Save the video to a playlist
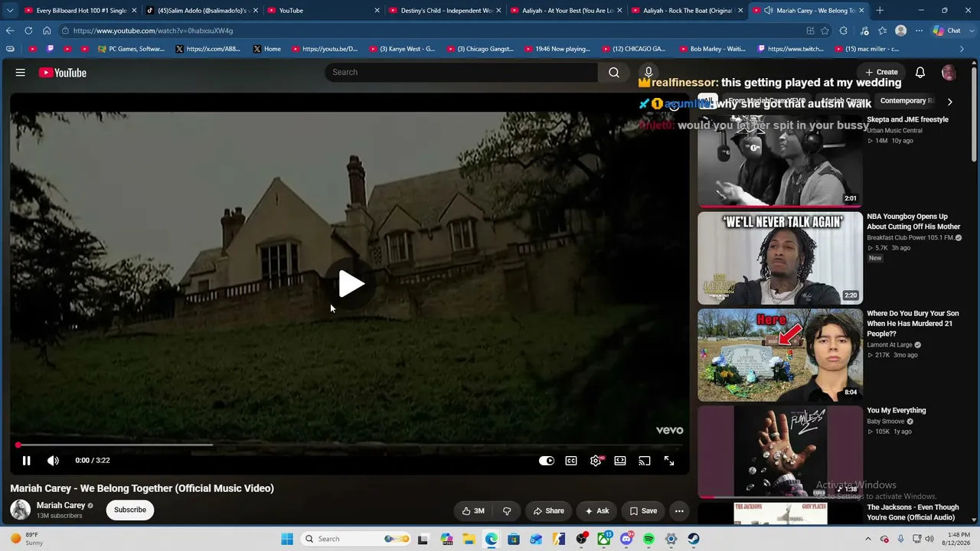The width and height of the screenshot is (980, 551). 643,511
